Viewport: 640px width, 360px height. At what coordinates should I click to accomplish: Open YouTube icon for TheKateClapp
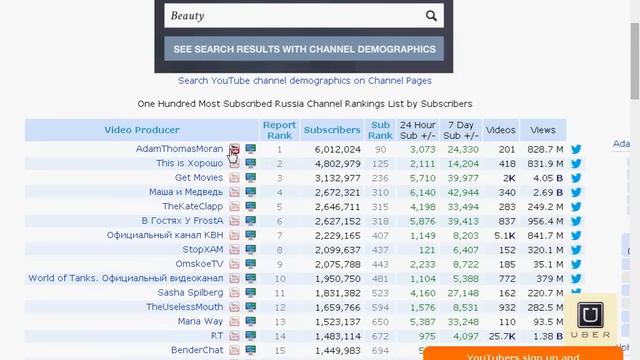pyautogui.click(x=234, y=207)
